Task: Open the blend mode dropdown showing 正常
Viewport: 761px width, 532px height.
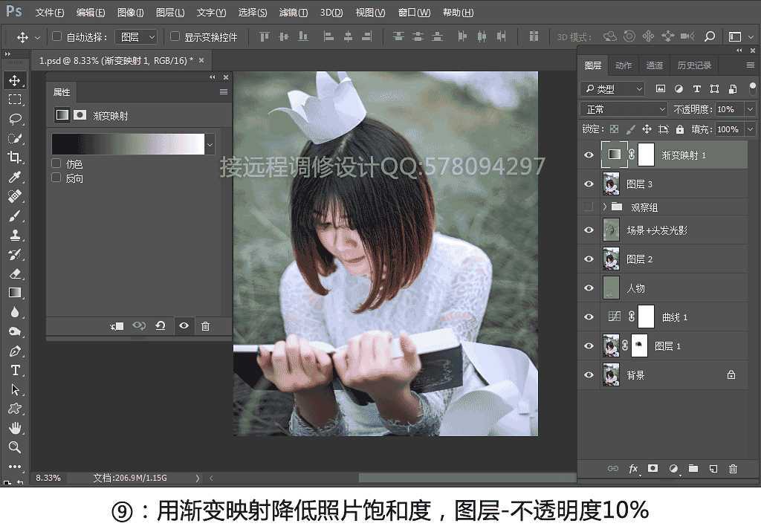Action: (623, 108)
